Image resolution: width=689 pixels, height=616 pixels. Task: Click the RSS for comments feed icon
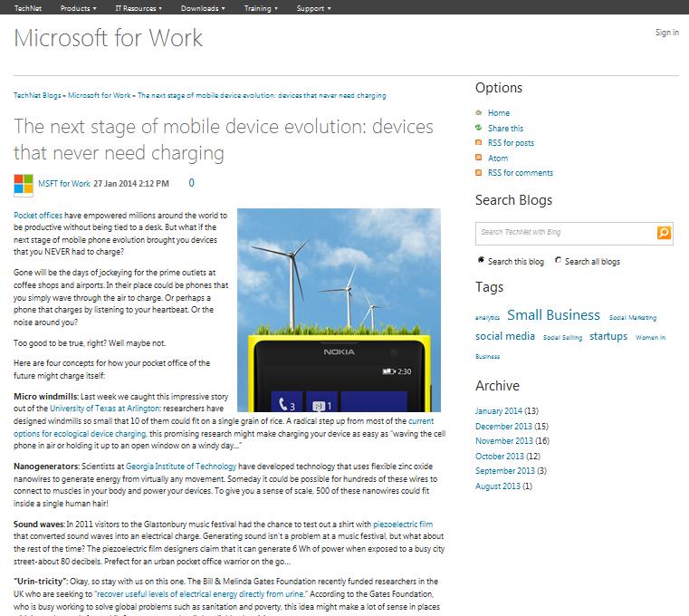479,172
